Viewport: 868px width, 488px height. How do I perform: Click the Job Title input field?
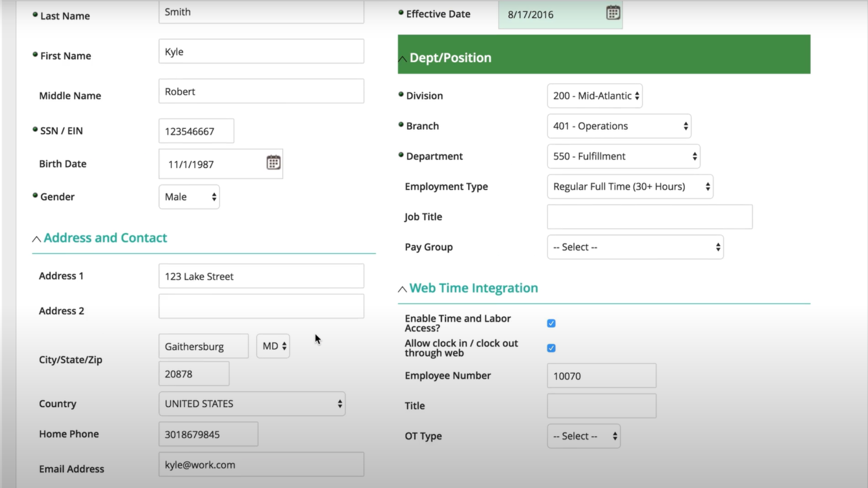point(649,216)
